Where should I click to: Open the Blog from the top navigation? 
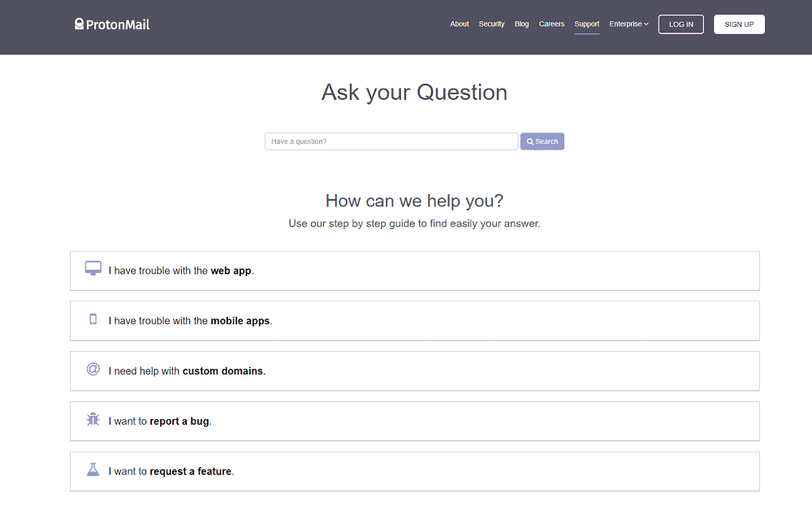(x=521, y=24)
